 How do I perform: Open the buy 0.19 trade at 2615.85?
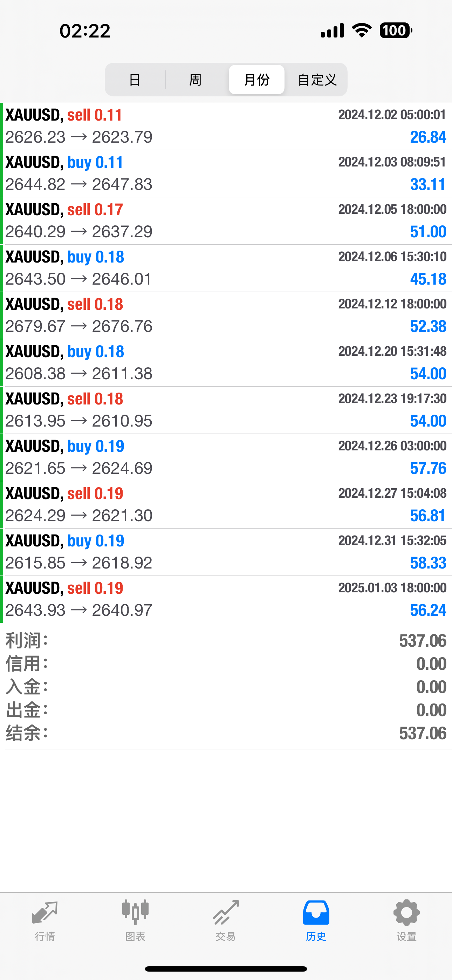click(x=226, y=552)
